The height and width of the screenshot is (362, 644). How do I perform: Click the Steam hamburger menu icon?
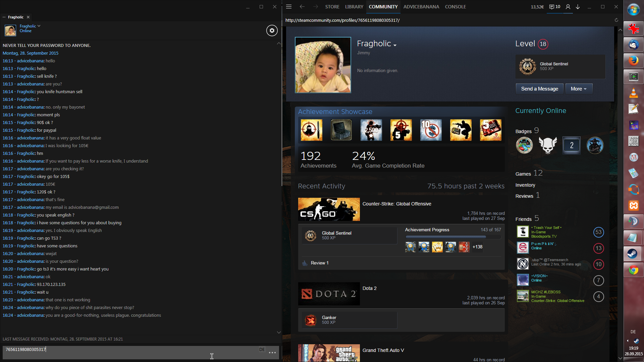coord(288,7)
